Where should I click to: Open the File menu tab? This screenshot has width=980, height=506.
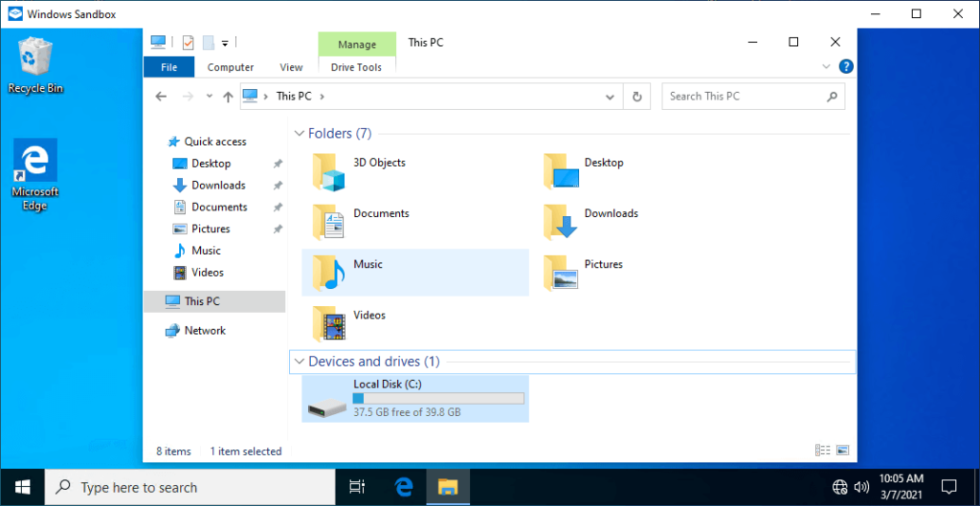168,67
